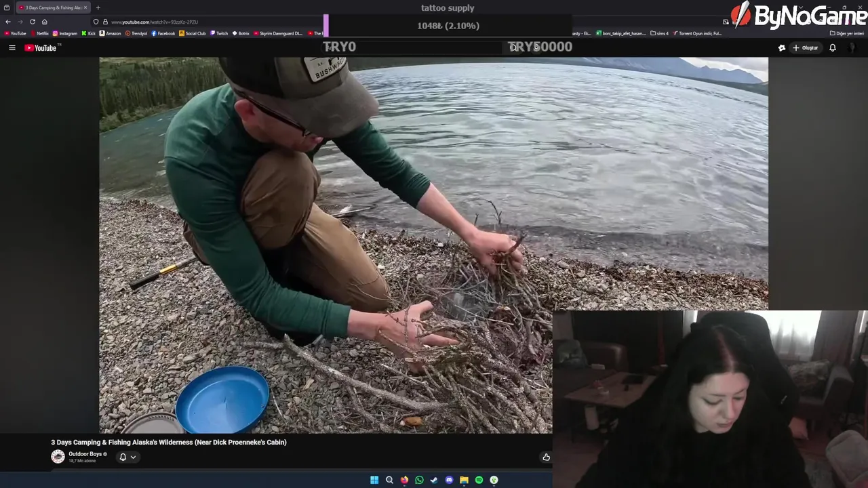Open the tab list view icon
868x488 pixels.
point(7,7)
